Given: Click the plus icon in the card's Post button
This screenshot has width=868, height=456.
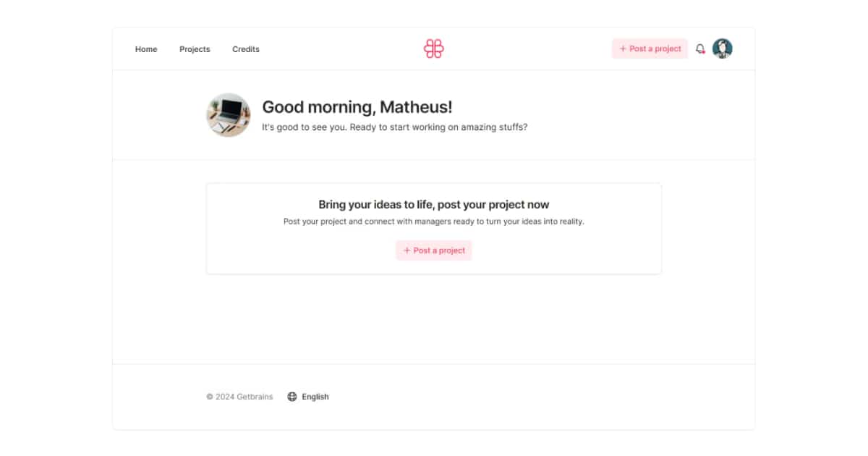Looking at the screenshot, I should pyautogui.click(x=407, y=250).
